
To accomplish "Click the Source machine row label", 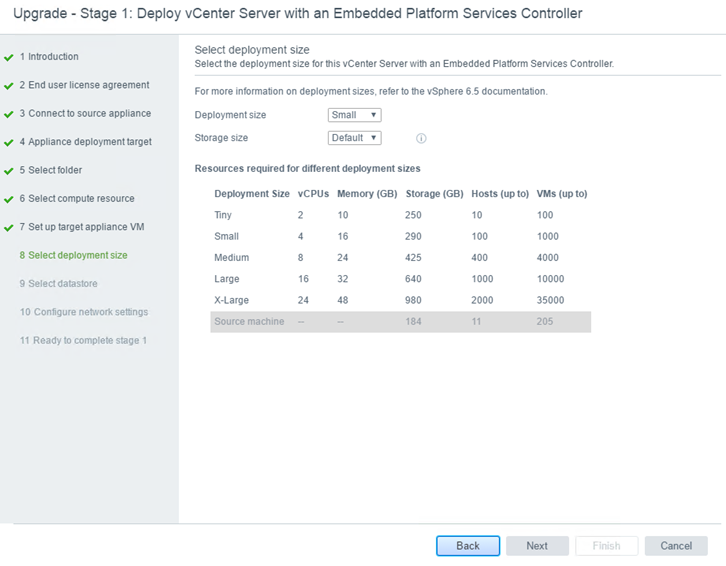I will 249,321.
